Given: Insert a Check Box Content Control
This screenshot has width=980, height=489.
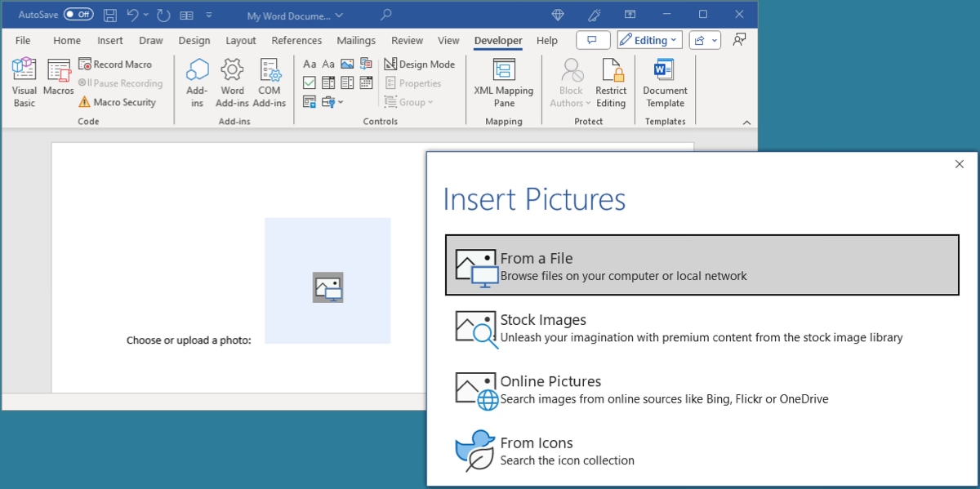Looking at the screenshot, I should pos(309,82).
